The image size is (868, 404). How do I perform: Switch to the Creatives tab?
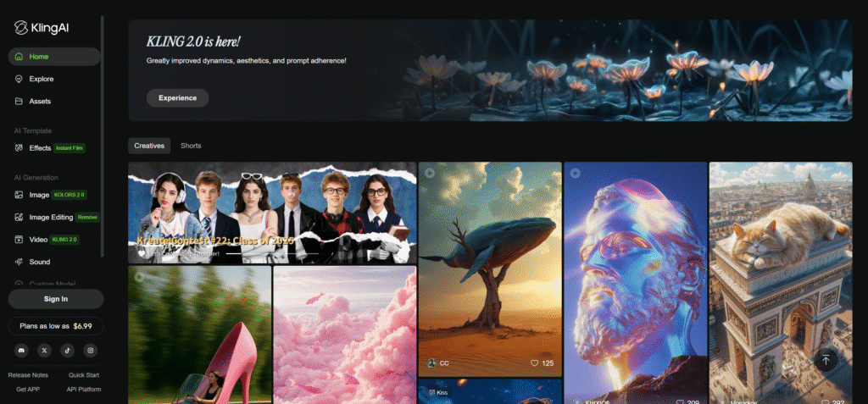coord(149,146)
